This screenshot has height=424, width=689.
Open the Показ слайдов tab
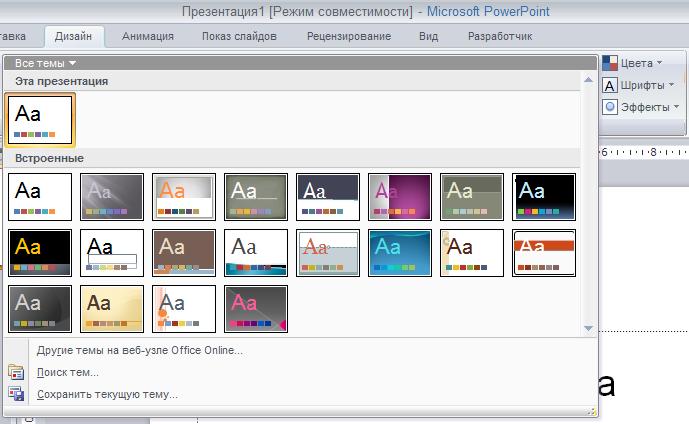(x=239, y=36)
